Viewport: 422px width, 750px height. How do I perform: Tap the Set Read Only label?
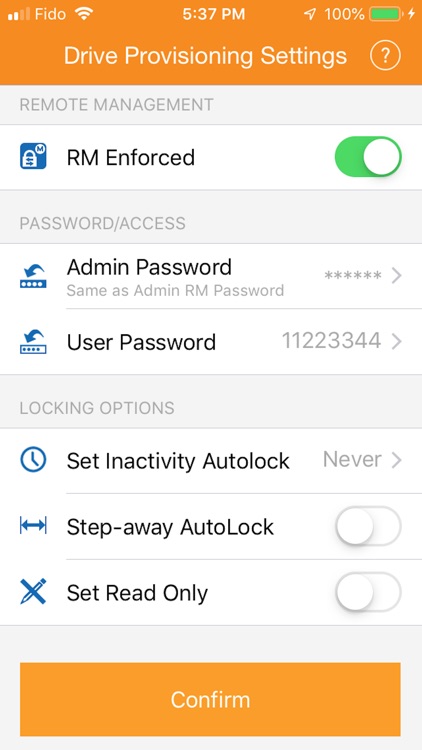[x=137, y=593]
